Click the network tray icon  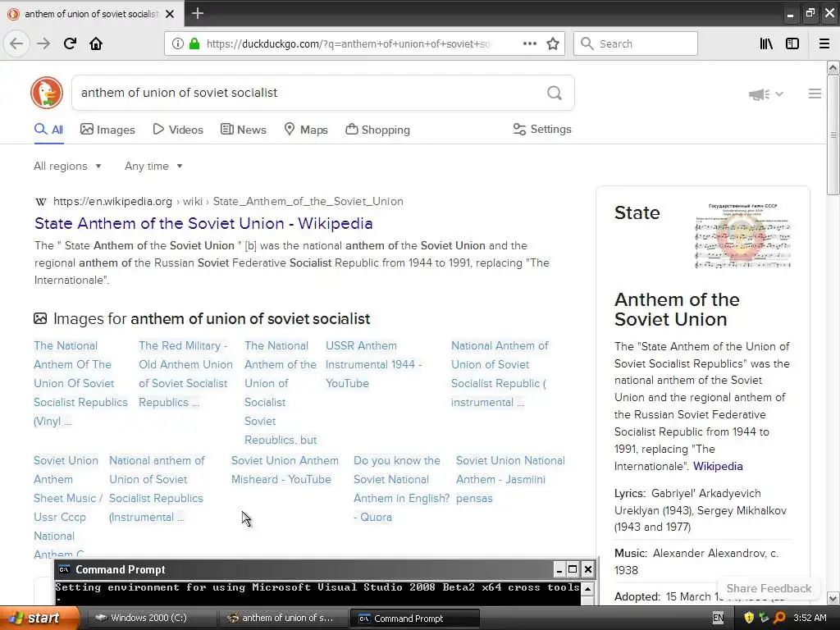[764, 618]
